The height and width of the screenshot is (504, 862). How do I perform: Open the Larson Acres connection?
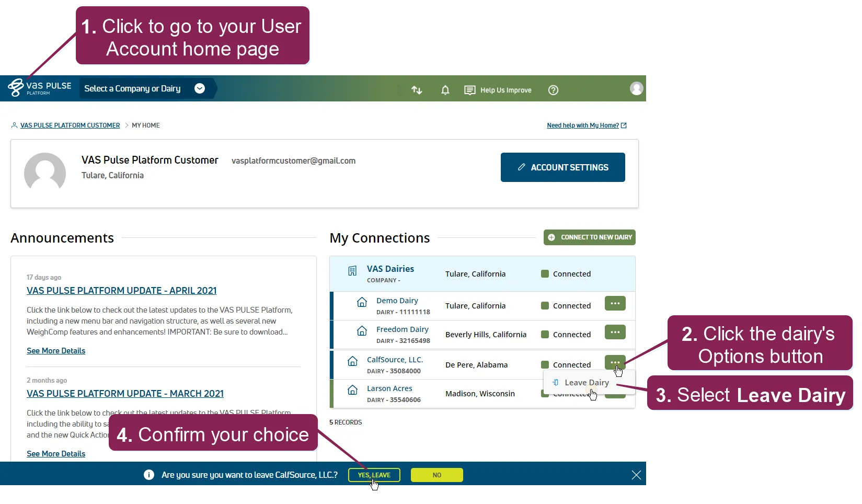(x=389, y=388)
